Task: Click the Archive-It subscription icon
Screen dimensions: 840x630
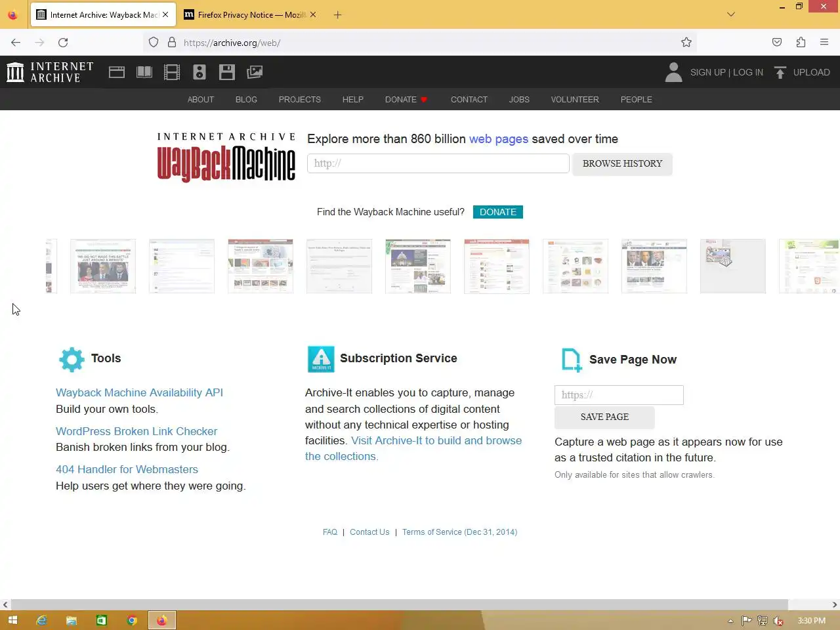Action: 321,360
